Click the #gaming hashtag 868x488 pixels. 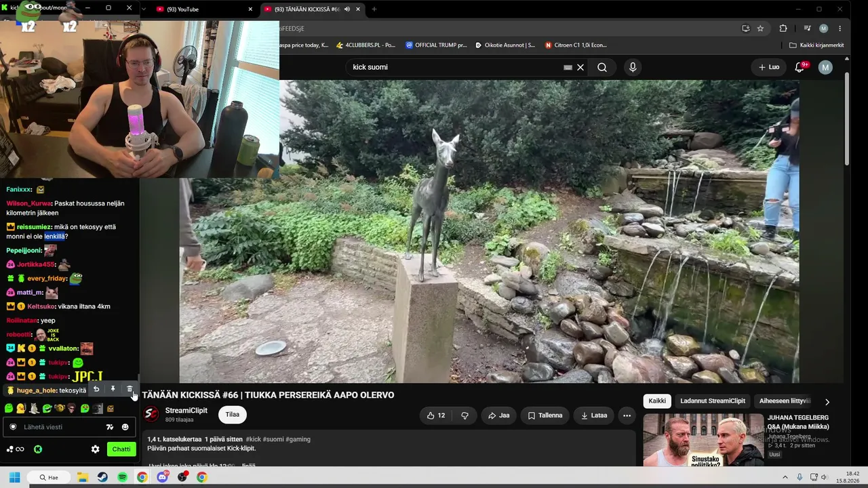pos(298,439)
